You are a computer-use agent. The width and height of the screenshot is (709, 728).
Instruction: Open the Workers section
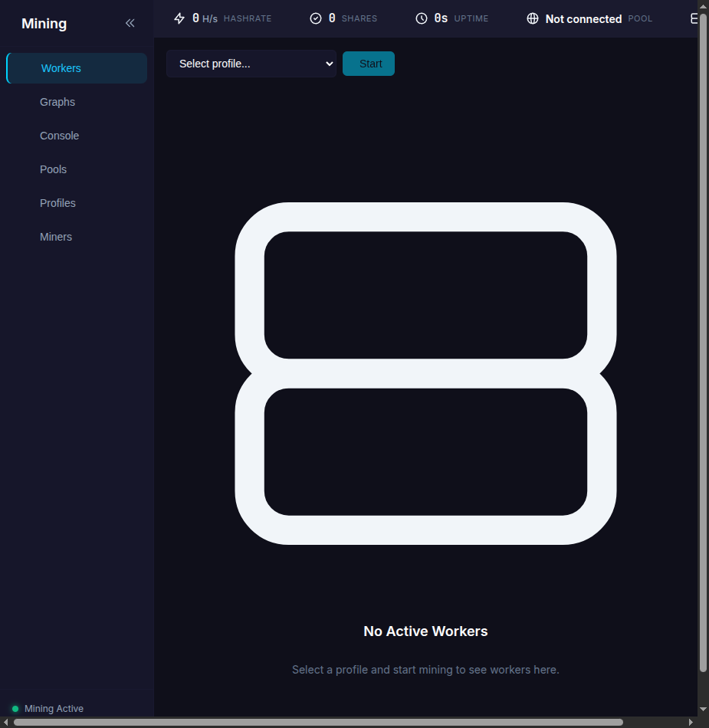(61, 68)
